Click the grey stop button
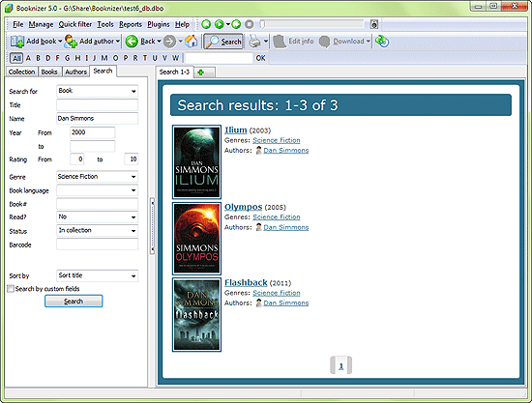The width and height of the screenshot is (532, 403). tap(250, 24)
